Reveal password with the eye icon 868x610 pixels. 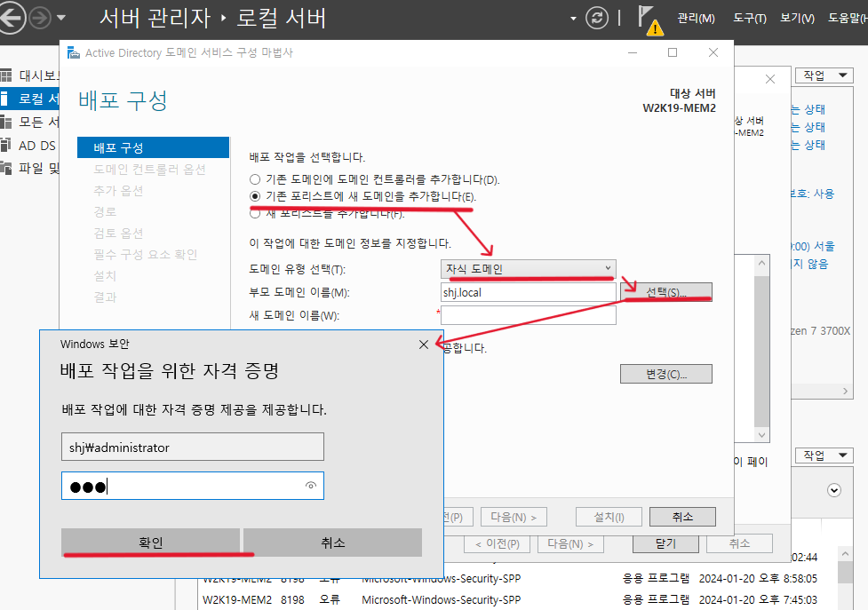coord(311,486)
